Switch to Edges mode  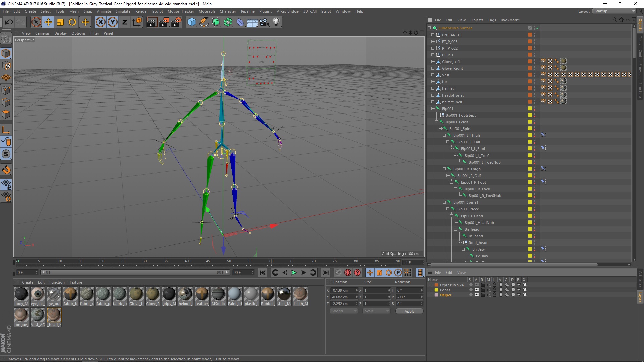click(6, 102)
